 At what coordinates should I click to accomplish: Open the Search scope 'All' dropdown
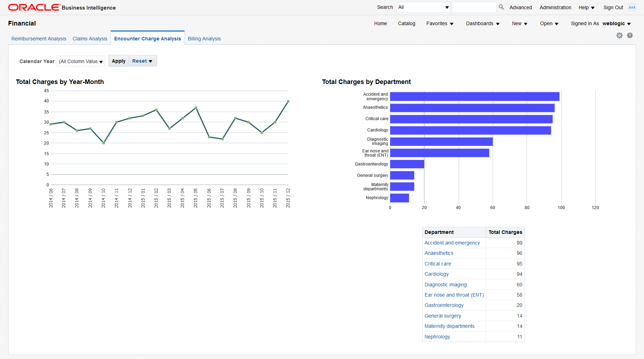coord(423,7)
